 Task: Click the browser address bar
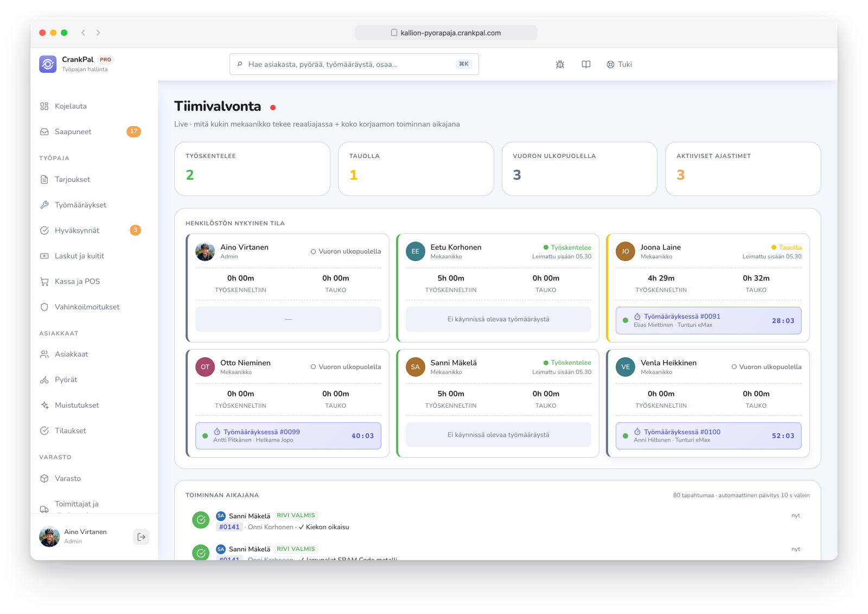(446, 33)
